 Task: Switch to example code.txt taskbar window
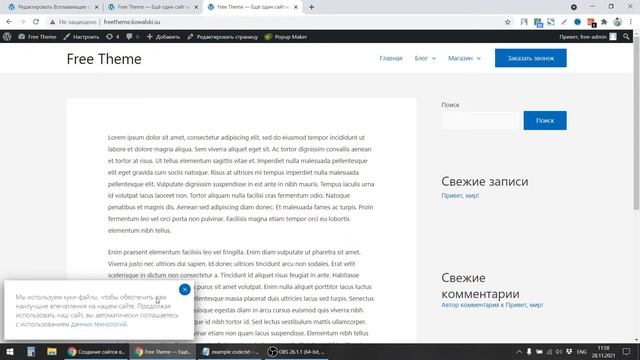(231, 351)
